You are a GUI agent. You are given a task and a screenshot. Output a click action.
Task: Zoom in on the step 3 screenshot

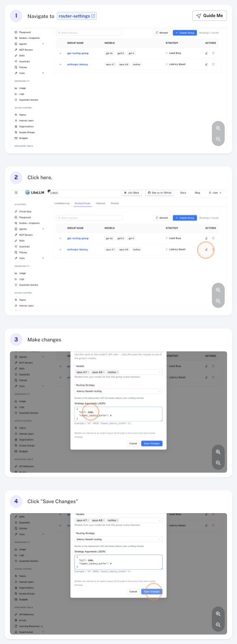pos(218,452)
